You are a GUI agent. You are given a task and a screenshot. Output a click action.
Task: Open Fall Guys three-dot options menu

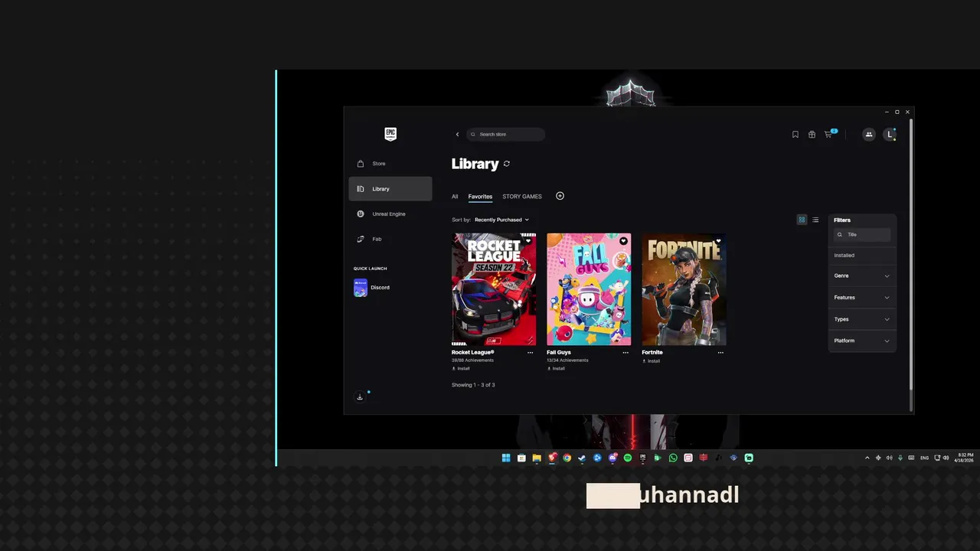626,353
